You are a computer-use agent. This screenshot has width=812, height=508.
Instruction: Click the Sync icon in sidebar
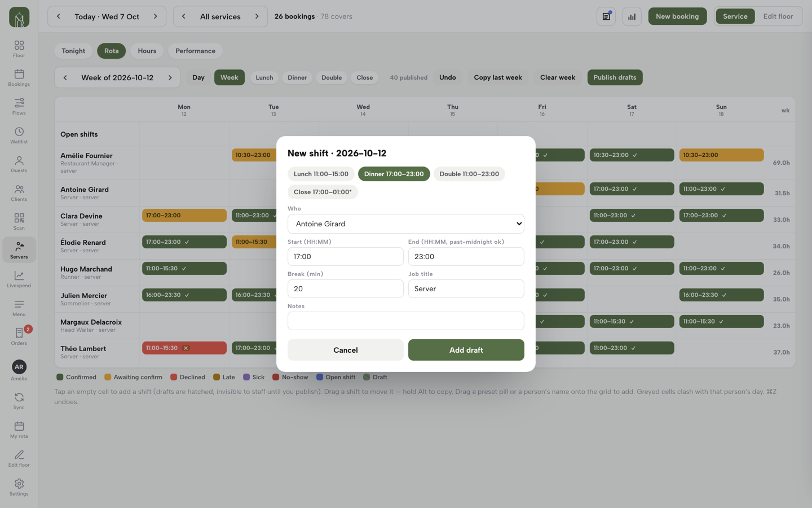(19, 401)
